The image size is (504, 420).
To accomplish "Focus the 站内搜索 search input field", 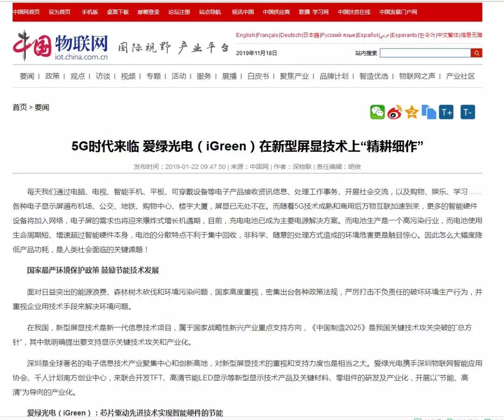I will [x=425, y=53].
